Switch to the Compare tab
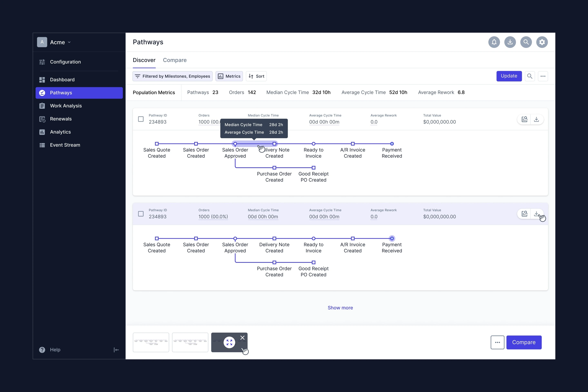This screenshot has width=588, height=392. (175, 60)
